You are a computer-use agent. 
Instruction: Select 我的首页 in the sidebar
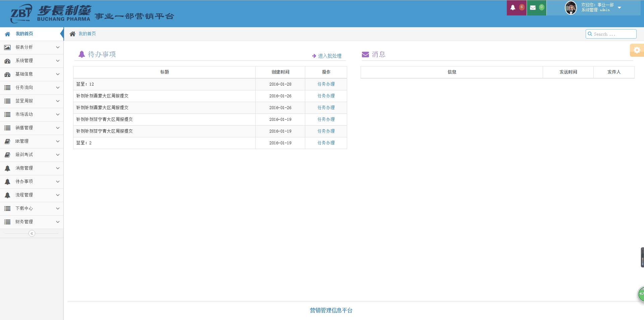coord(24,34)
